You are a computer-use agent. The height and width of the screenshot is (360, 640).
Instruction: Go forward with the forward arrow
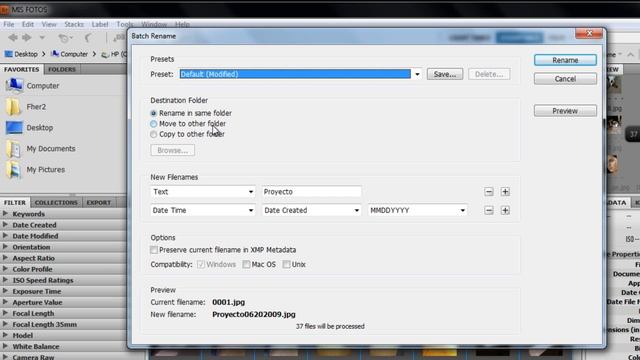pos(27,38)
